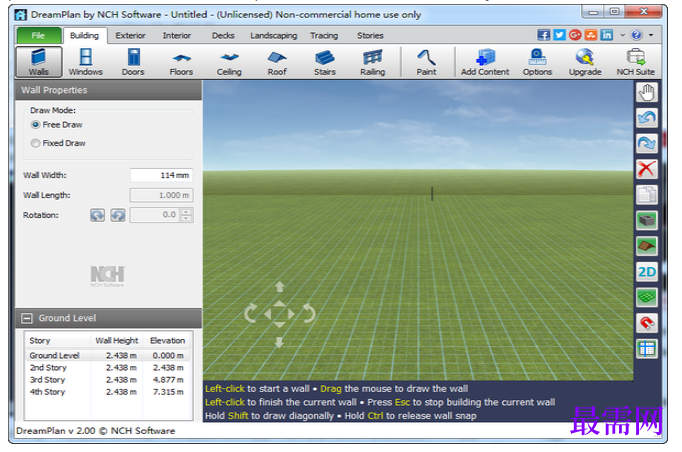The image size is (682, 452).
Task: Open the help dropdown arrow
Action: pyautogui.click(x=651, y=35)
